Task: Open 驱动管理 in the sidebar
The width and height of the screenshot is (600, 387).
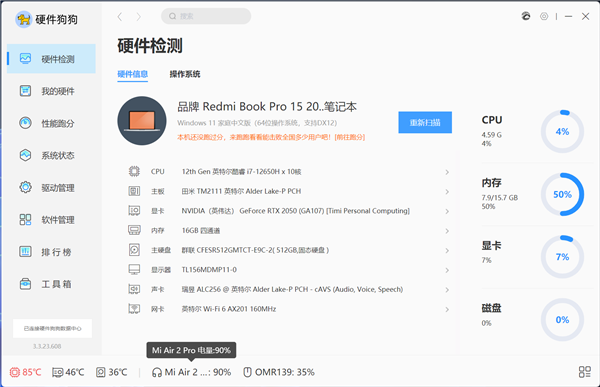Action: tap(51, 188)
